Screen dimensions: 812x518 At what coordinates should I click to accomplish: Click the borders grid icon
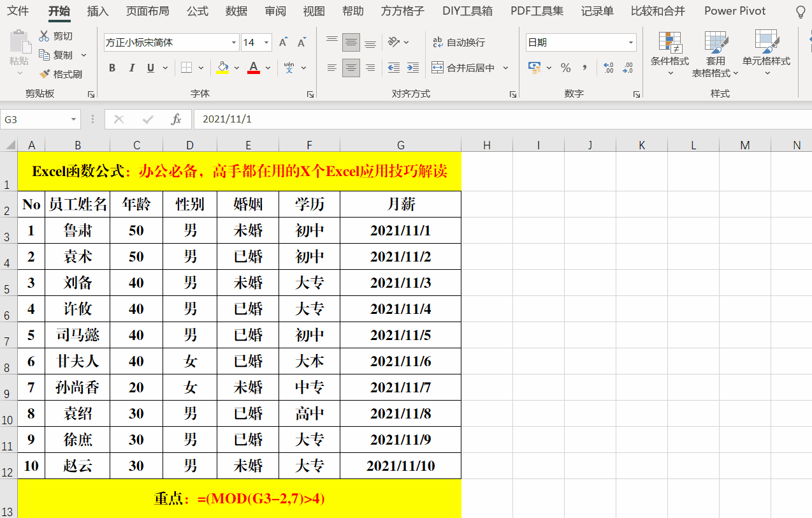[x=186, y=68]
